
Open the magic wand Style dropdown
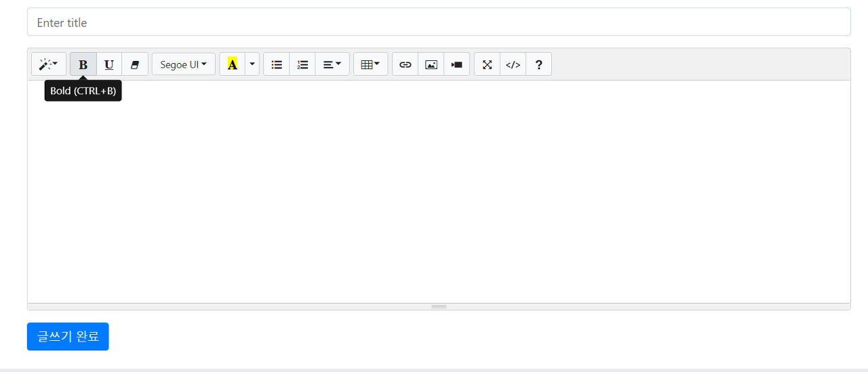coord(49,64)
